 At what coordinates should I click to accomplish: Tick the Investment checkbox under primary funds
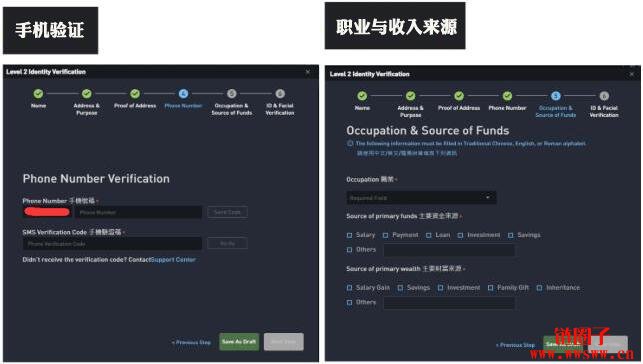pyautogui.click(x=461, y=235)
